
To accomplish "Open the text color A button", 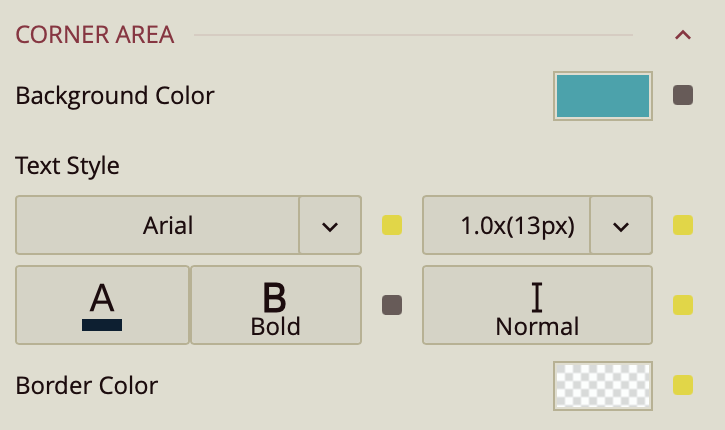I will [102, 305].
